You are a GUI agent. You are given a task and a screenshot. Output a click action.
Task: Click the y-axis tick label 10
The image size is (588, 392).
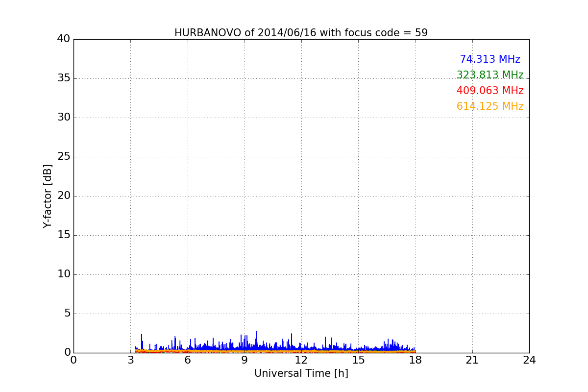tap(64, 274)
